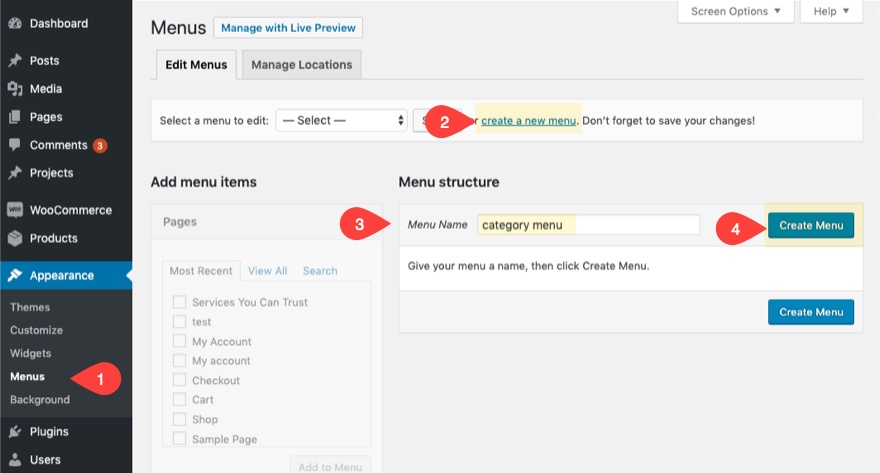Expand the Help dropdown
880x473 pixels.
831,11
